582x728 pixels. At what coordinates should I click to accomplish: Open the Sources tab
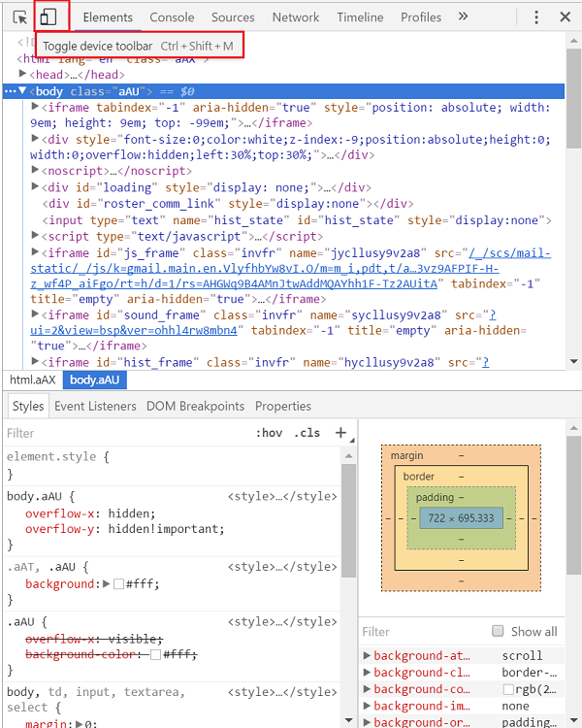233,17
